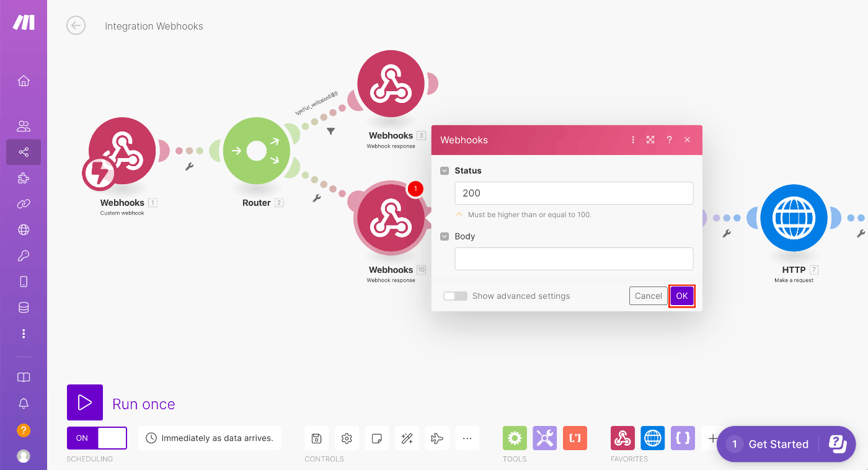Screen dimensions: 868x470
Task: Open HTTP favorite globe icon
Action: (653, 438)
